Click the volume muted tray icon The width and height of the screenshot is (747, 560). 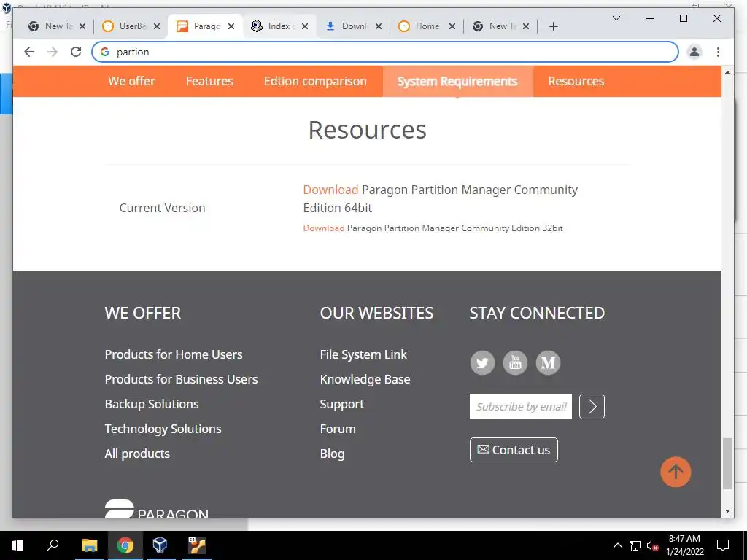(x=653, y=545)
